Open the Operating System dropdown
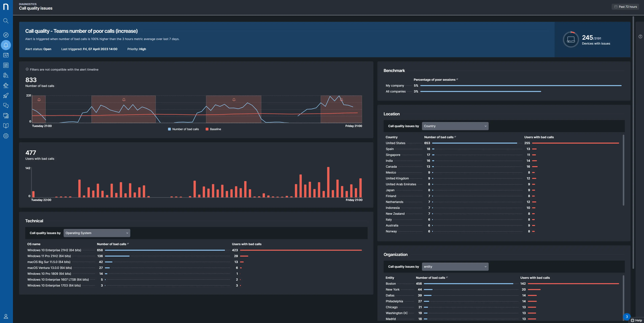Viewport: 644px width, 323px height. 97,233
